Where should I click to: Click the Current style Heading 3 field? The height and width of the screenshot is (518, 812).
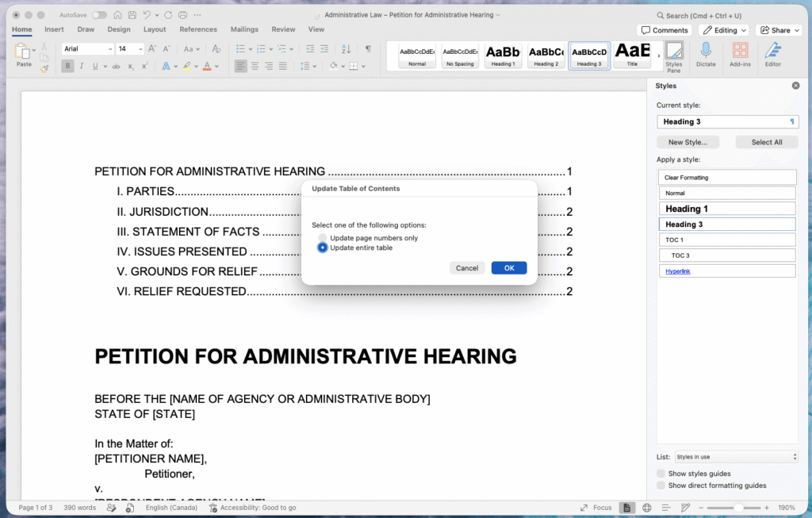(728, 121)
